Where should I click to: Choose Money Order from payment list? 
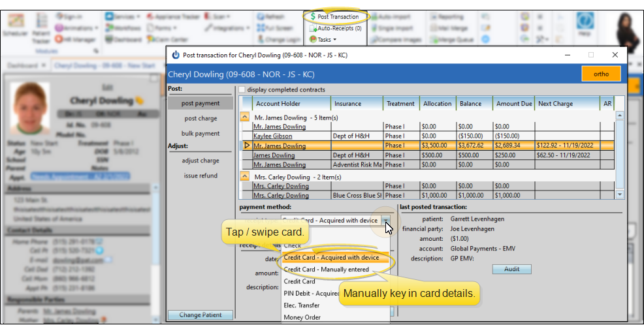pyautogui.click(x=301, y=317)
